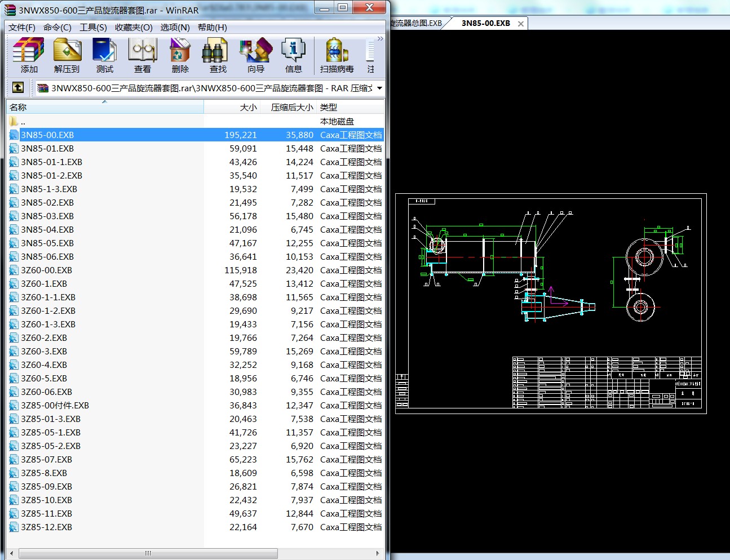Open the 帮助(H) menu

coord(213,27)
